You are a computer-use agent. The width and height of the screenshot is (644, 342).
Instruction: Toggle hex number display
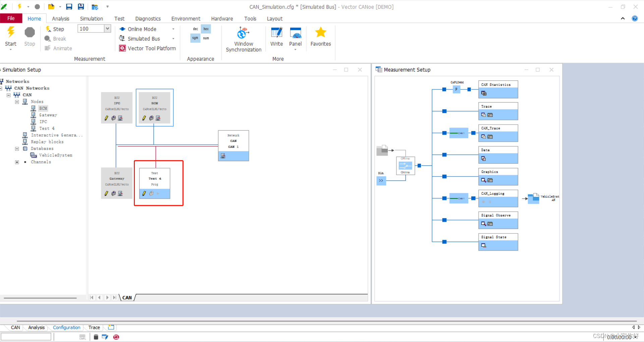(206, 29)
